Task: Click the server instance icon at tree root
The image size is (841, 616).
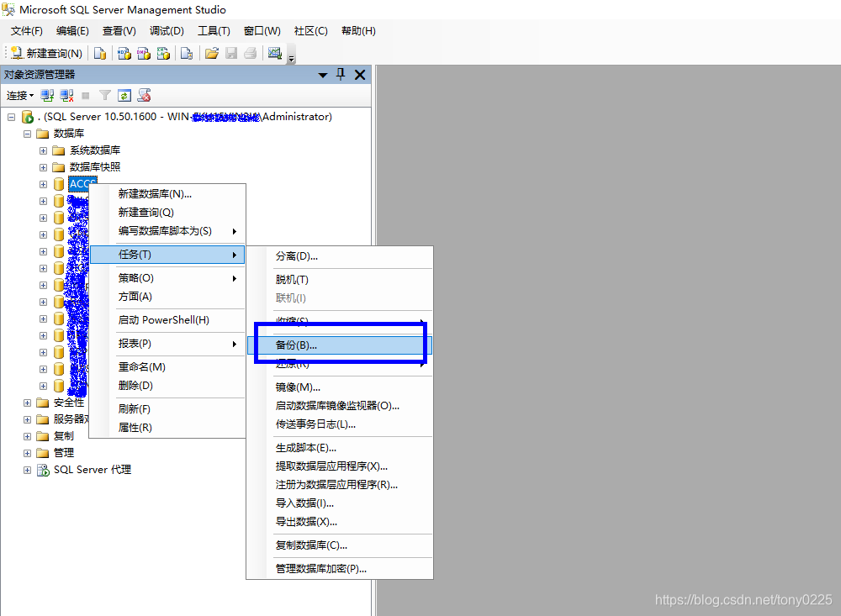Action: [28, 117]
